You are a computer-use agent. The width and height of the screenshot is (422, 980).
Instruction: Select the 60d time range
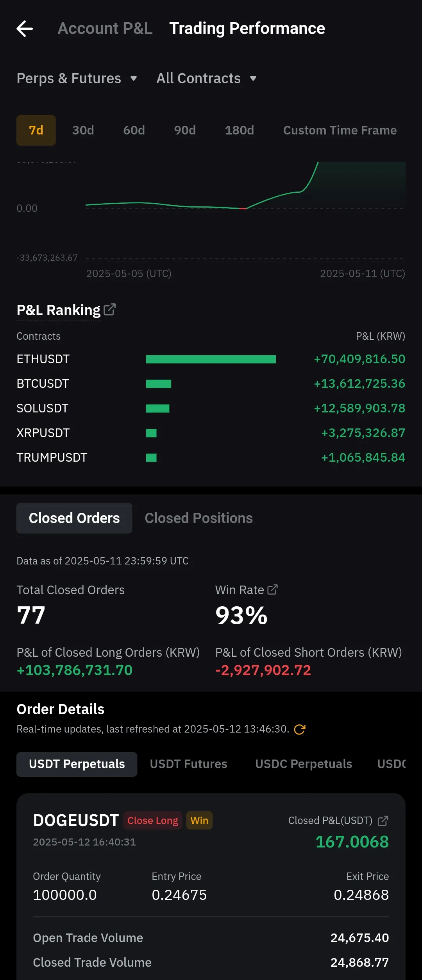point(134,130)
